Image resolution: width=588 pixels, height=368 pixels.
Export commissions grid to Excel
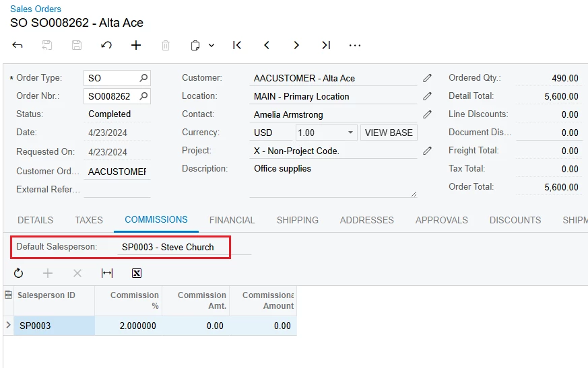click(x=137, y=273)
